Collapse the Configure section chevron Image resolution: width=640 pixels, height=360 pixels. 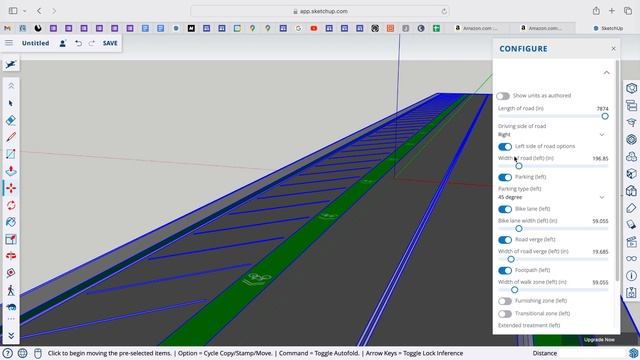[x=606, y=73]
